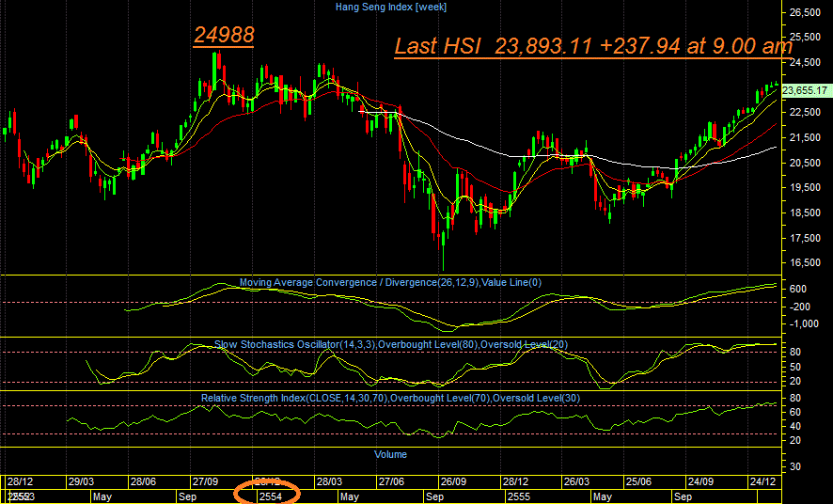Viewport: 833px width, 504px height.
Task: Click the 24,500 price axis label
Action: [x=806, y=62]
